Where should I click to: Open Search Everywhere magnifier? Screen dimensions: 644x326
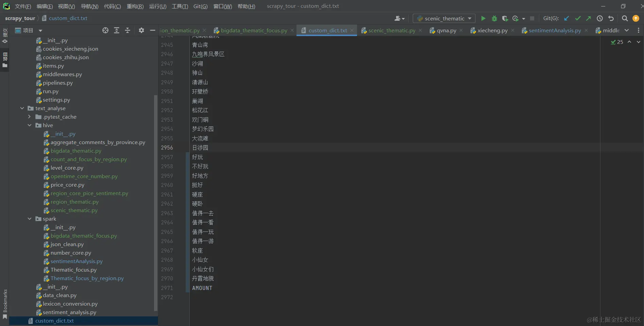(625, 18)
